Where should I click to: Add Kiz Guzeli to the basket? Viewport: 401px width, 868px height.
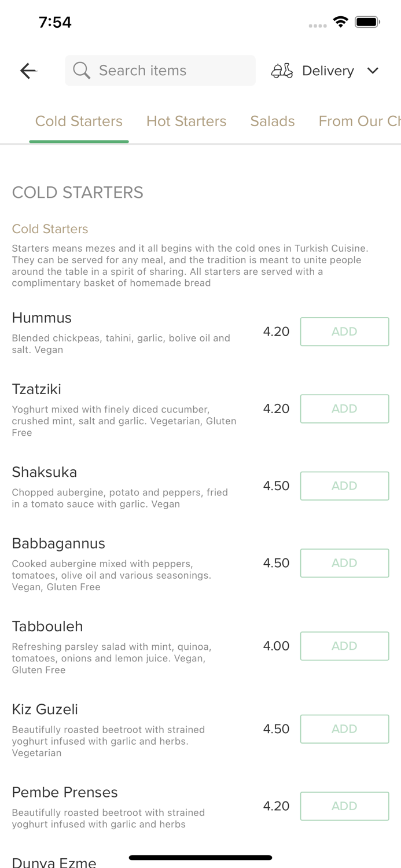click(344, 729)
